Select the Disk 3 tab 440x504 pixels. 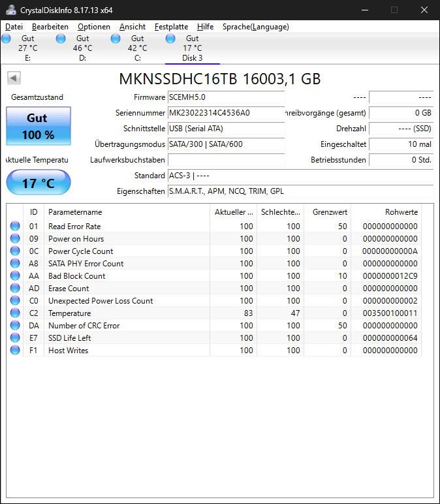193,48
